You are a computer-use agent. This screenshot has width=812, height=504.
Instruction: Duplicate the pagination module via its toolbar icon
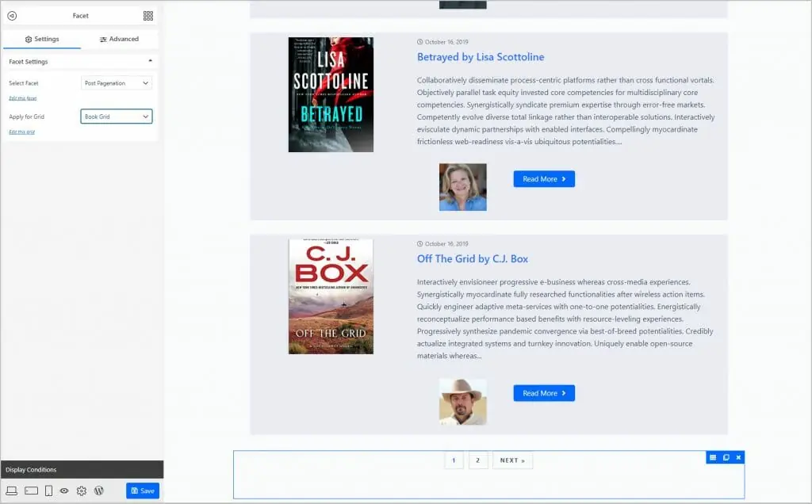pyautogui.click(x=725, y=457)
